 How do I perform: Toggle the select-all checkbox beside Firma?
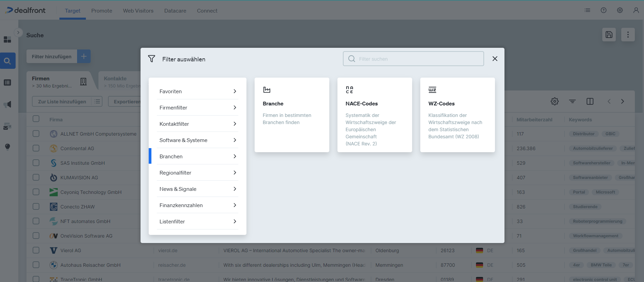pyautogui.click(x=36, y=119)
